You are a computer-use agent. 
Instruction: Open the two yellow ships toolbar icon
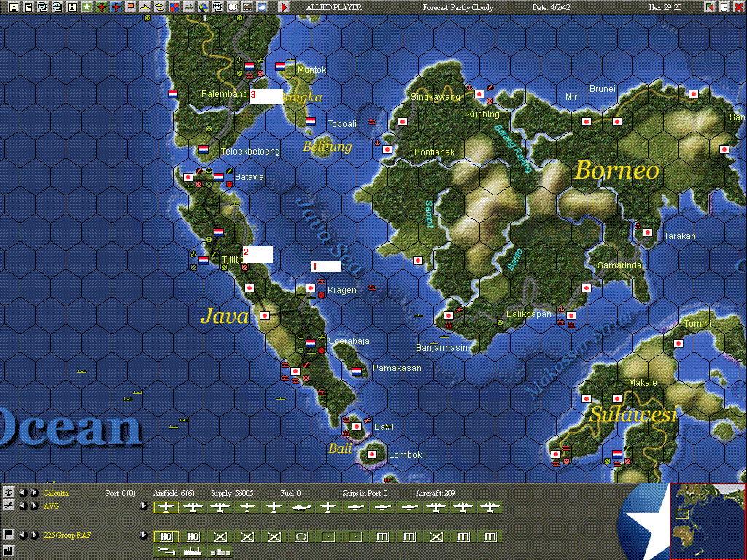159,7
